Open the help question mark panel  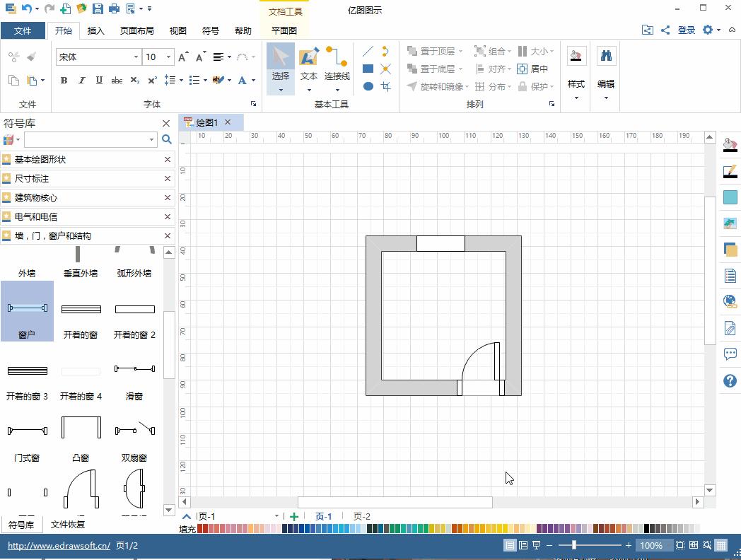[730, 381]
